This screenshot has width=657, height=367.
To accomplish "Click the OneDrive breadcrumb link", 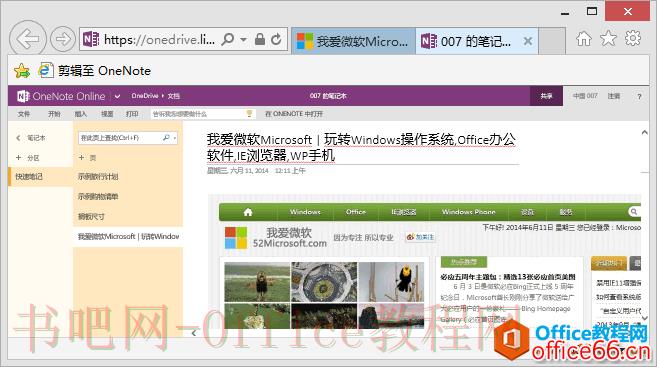I will point(145,96).
